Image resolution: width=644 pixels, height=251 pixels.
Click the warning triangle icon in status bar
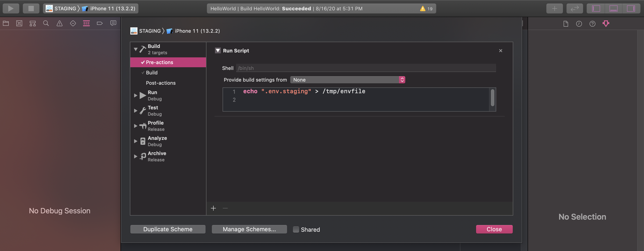click(x=423, y=8)
